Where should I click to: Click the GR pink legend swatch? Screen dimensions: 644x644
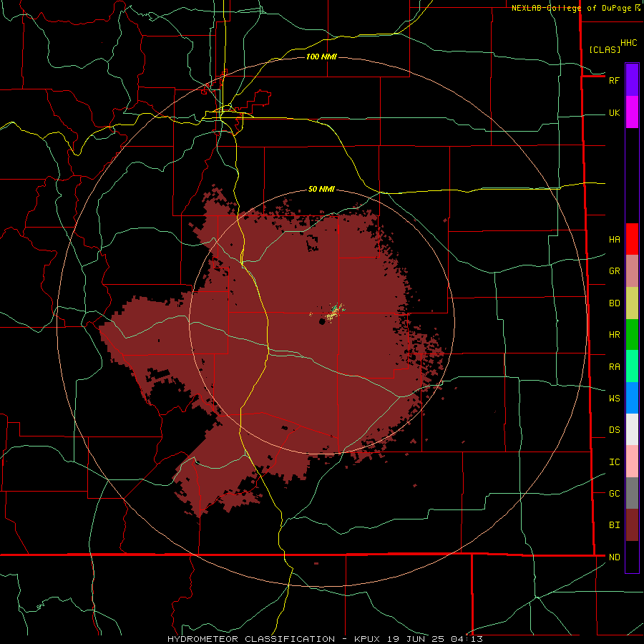[632, 271]
